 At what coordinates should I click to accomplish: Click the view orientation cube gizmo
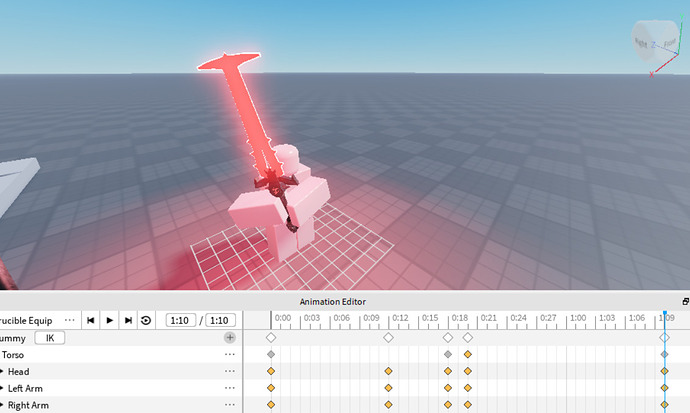coord(655,41)
